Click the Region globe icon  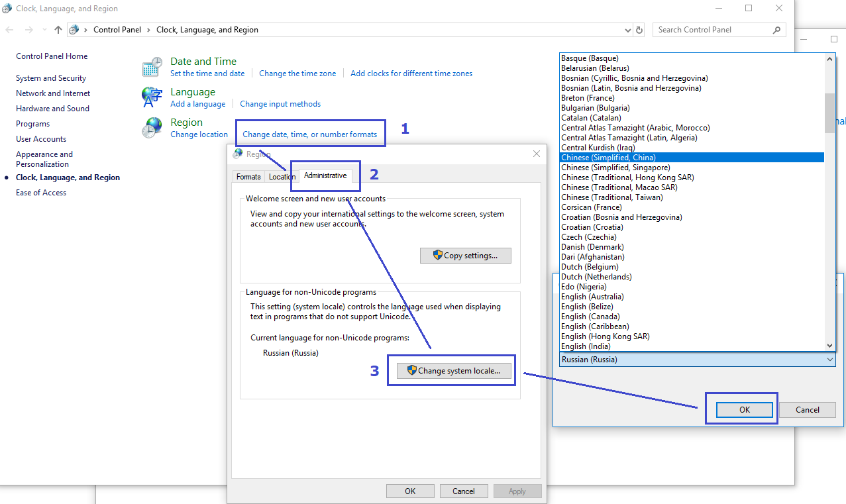pyautogui.click(x=152, y=128)
